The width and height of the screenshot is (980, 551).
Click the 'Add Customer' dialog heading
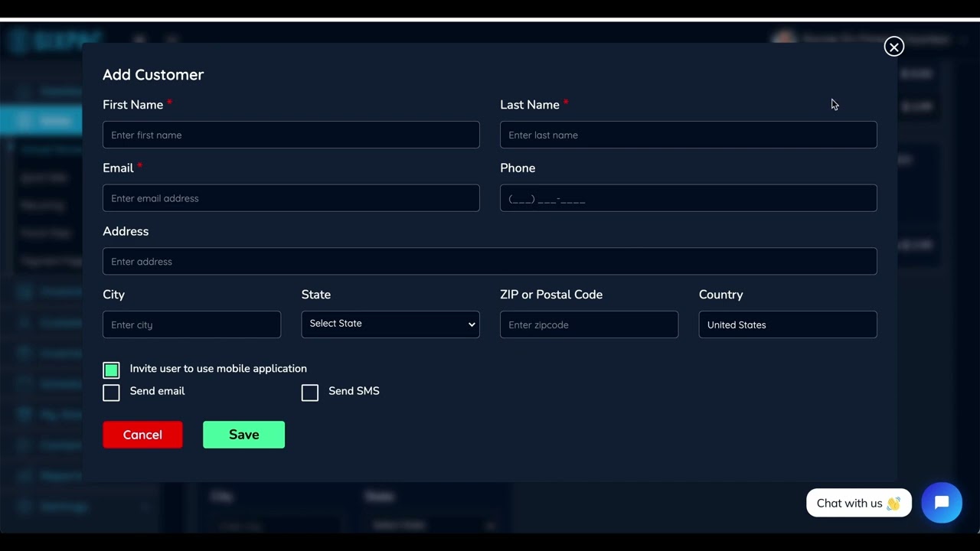(x=153, y=74)
